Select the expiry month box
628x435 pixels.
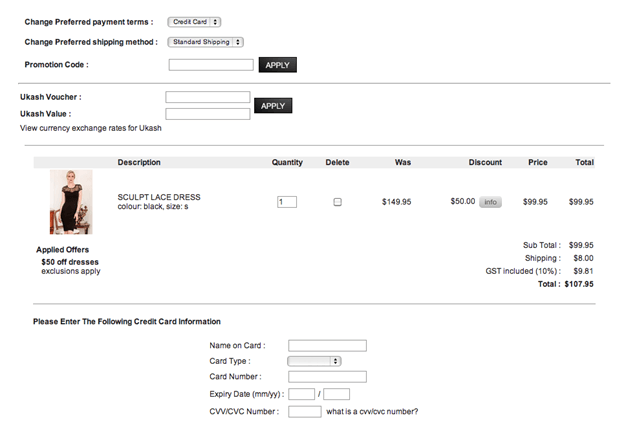[x=301, y=394]
